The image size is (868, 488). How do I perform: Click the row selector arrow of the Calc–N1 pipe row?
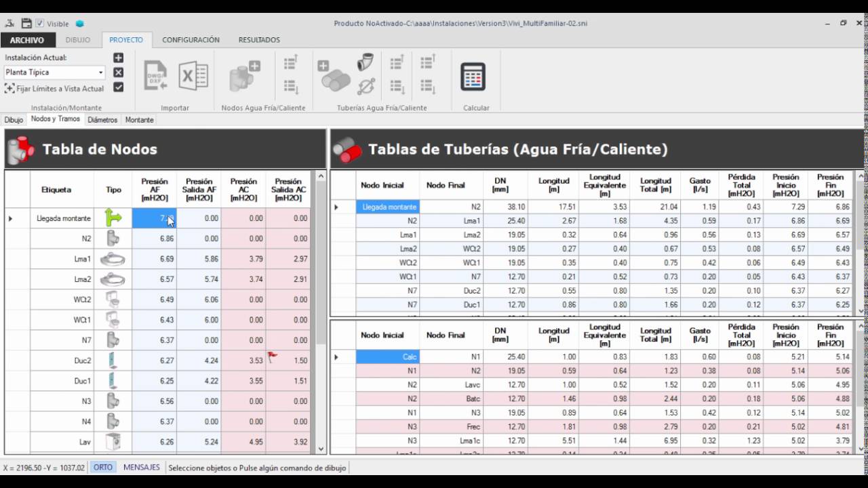tap(336, 357)
